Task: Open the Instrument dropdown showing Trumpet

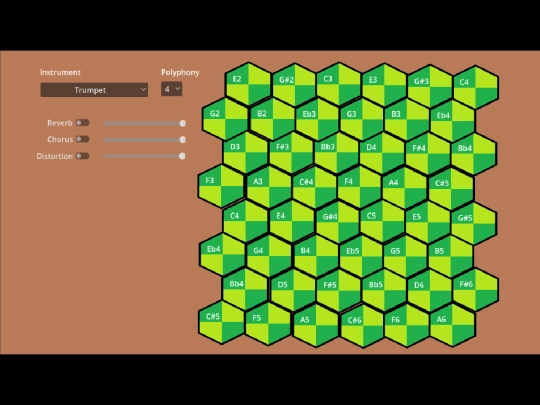Action: point(94,90)
